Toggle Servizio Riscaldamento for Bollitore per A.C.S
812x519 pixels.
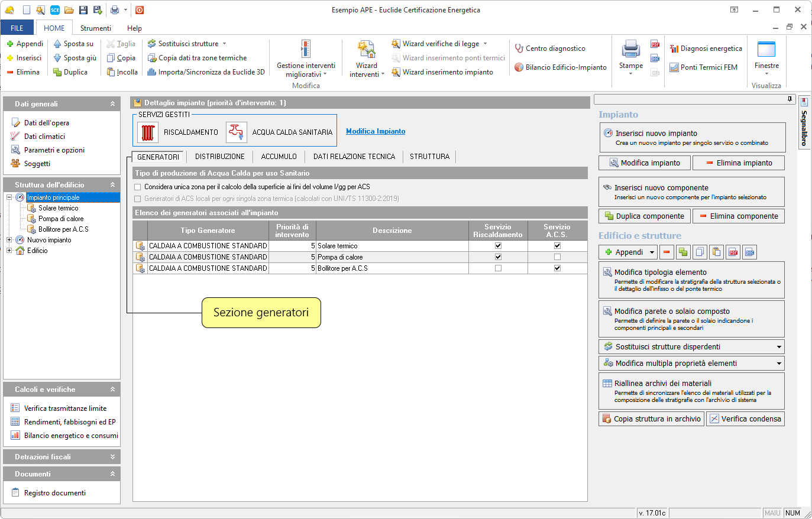(x=498, y=268)
